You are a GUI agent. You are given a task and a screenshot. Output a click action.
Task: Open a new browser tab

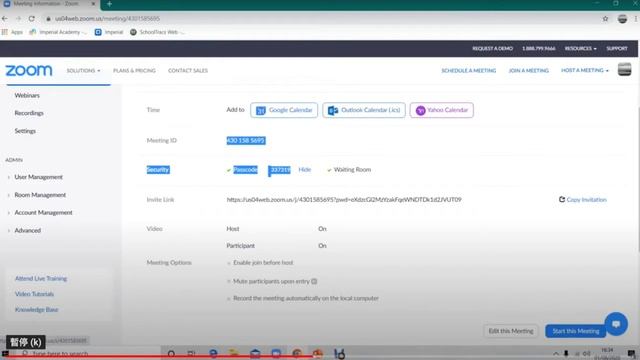click(x=109, y=4)
